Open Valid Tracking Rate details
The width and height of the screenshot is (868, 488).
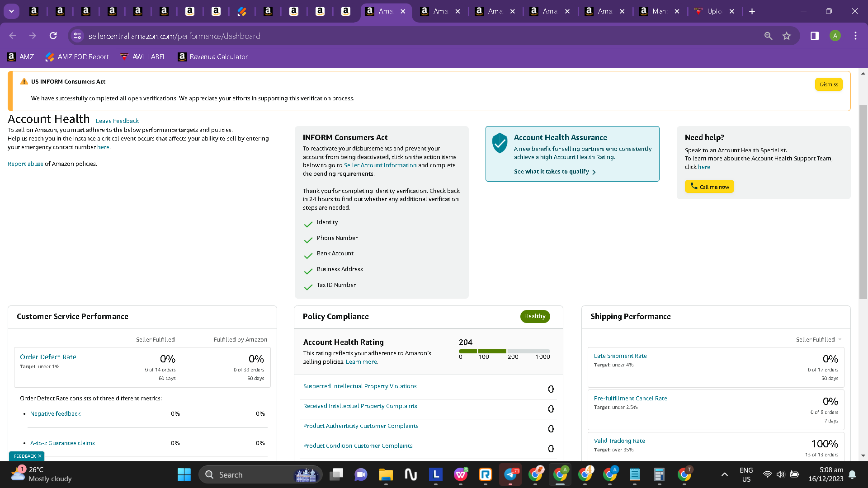619,441
